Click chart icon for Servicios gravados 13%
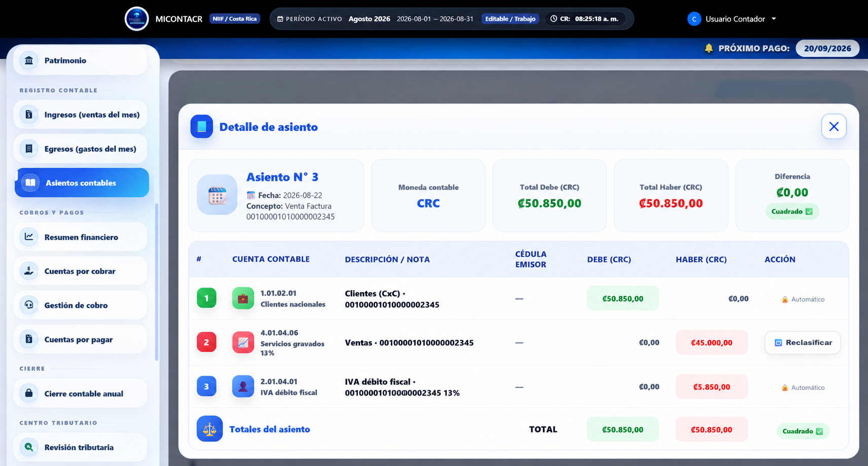868x466 pixels. (243, 342)
